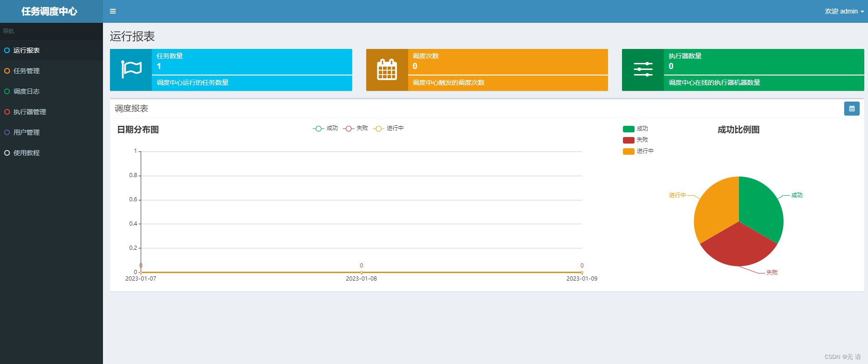
Task: Open the 欢迎 admin user dropdown
Action: tap(844, 11)
